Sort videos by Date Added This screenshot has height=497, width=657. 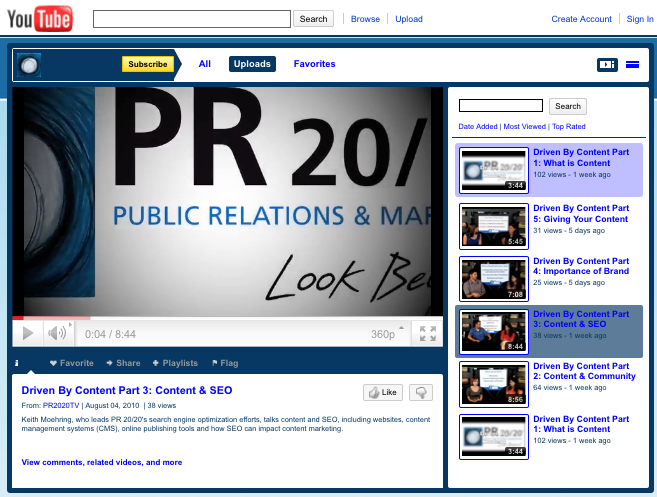(478, 126)
